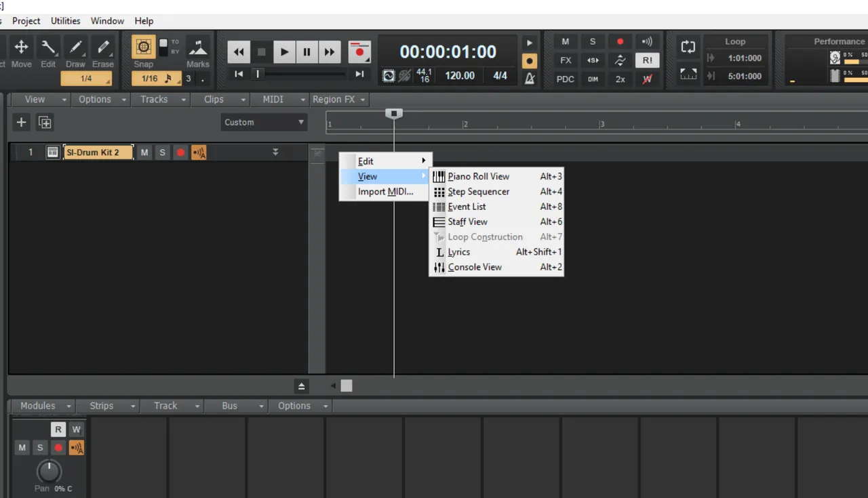
Task: Open the Custom track control dropdown
Action: 264,123
